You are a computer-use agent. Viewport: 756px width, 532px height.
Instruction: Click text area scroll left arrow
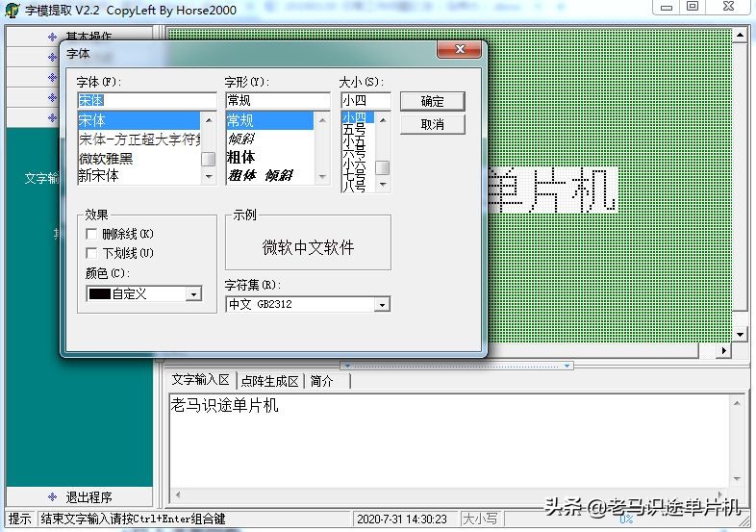178,494
